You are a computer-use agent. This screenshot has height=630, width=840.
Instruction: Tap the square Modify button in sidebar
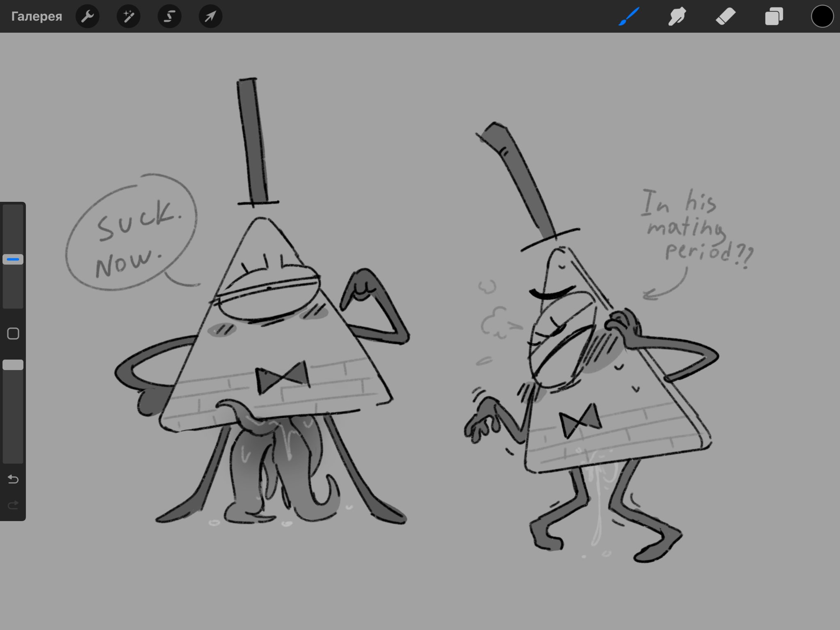13,334
